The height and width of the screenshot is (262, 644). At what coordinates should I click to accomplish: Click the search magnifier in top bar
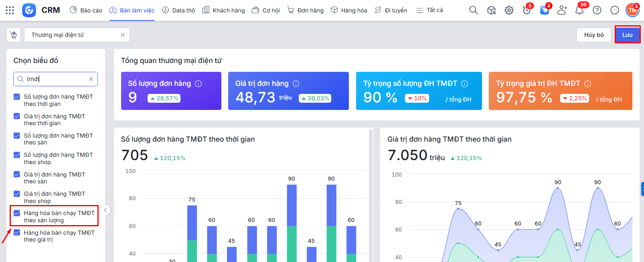473,10
